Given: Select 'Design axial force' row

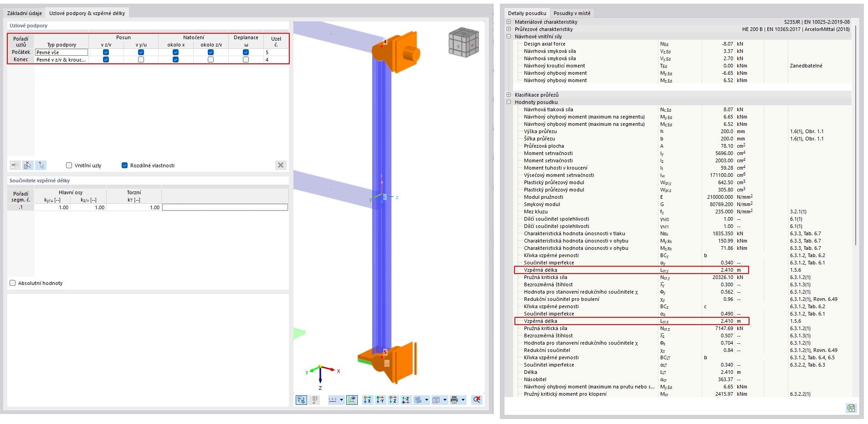Looking at the screenshot, I should tap(683, 44).
